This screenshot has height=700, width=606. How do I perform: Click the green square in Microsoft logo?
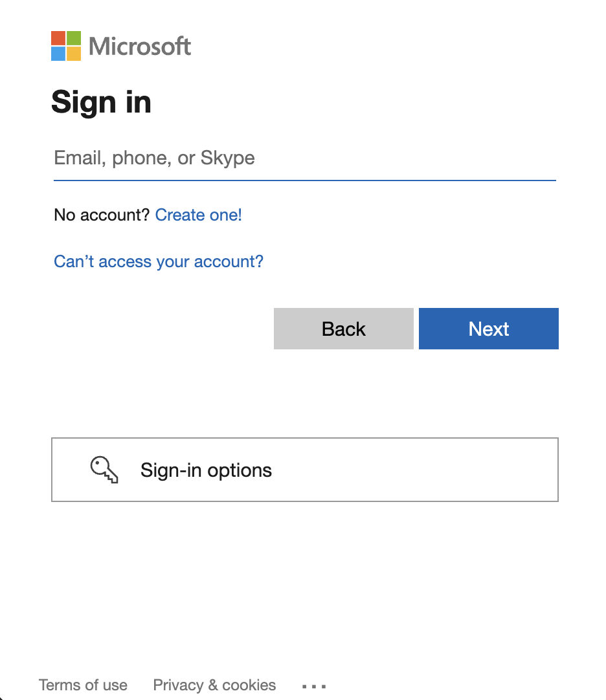(74, 38)
